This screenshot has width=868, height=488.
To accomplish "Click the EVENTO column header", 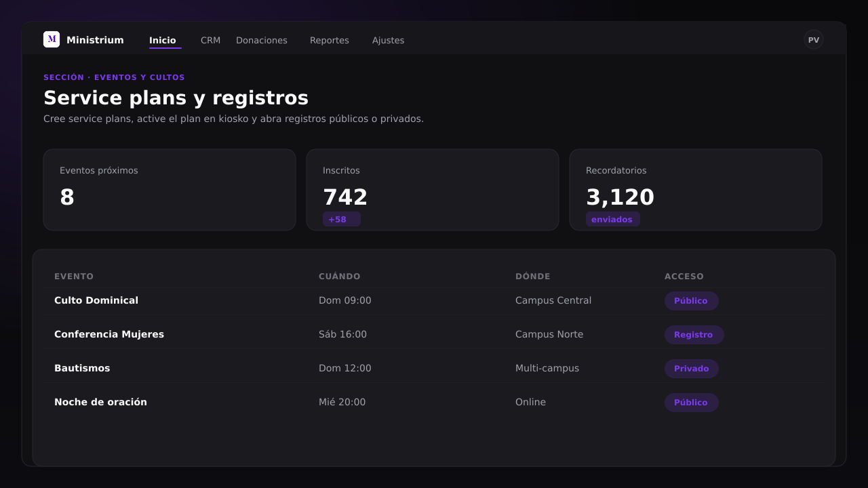I will pyautogui.click(x=74, y=277).
